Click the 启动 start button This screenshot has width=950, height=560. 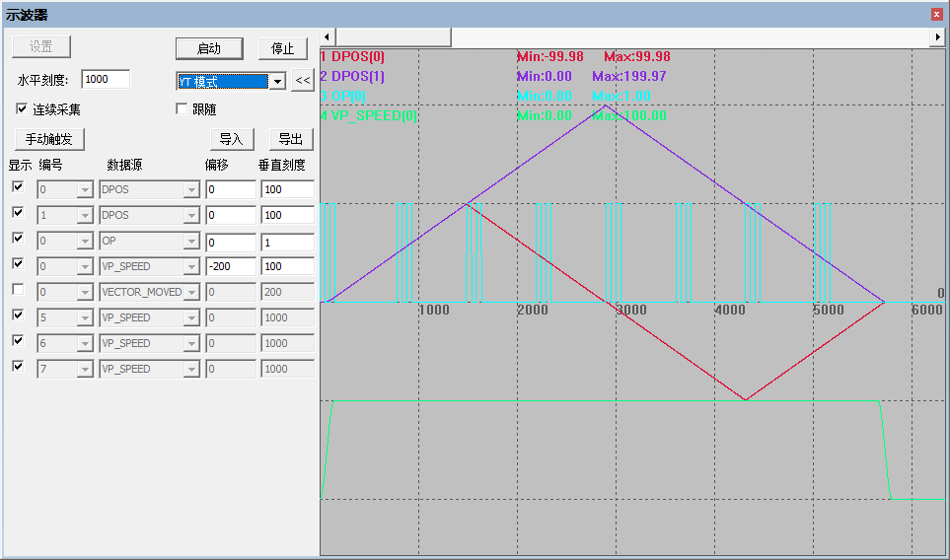209,48
